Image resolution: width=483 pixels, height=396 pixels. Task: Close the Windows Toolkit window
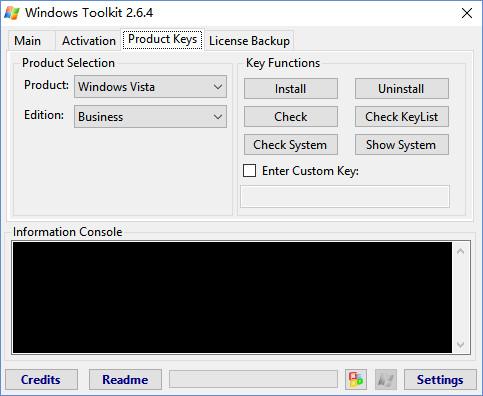click(x=467, y=13)
